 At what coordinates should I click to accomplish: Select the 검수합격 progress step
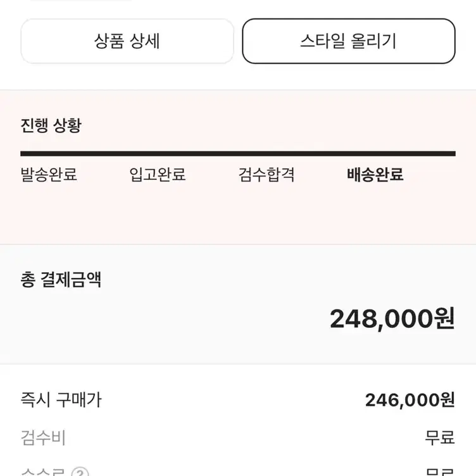(x=266, y=175)
